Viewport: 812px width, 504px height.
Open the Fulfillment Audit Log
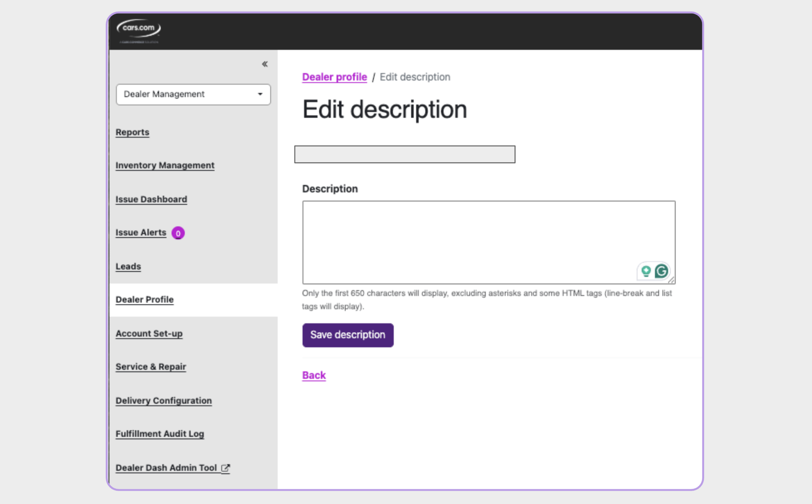pos(160,434)
